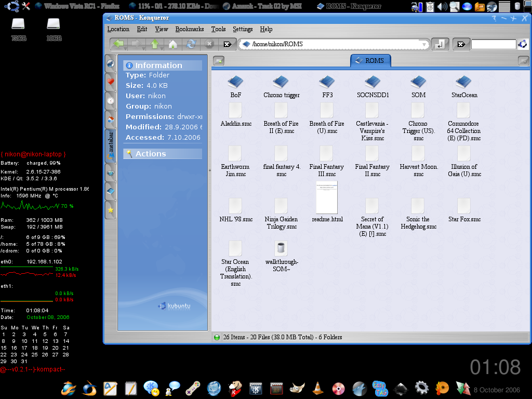Open the Home Folder sidebar tab
532x399 pixels.
(x=111, y=119)
